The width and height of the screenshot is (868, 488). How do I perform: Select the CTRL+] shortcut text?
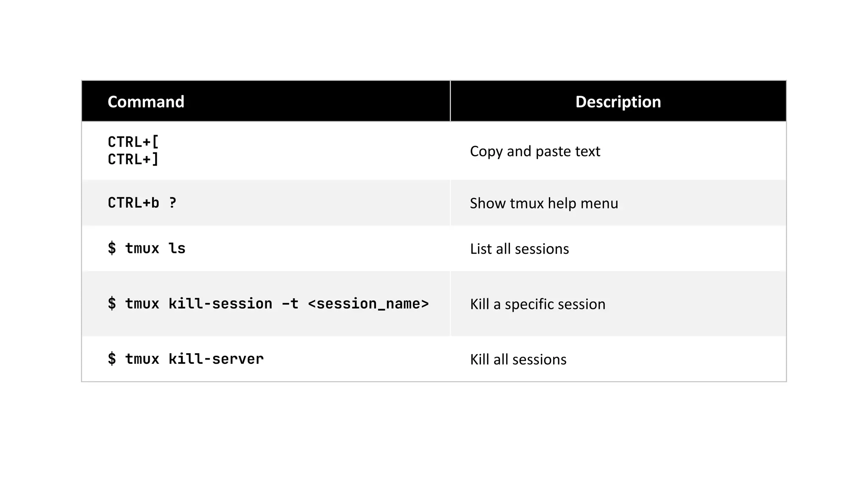133,160
